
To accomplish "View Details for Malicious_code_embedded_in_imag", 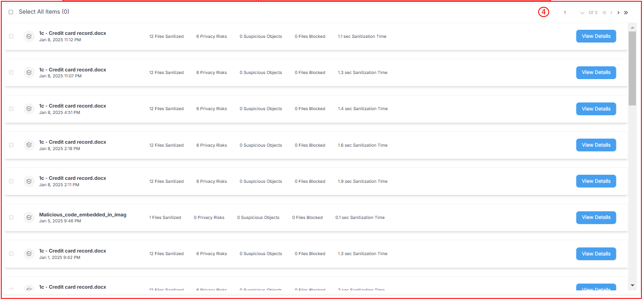I will click(x=596, y=217).
